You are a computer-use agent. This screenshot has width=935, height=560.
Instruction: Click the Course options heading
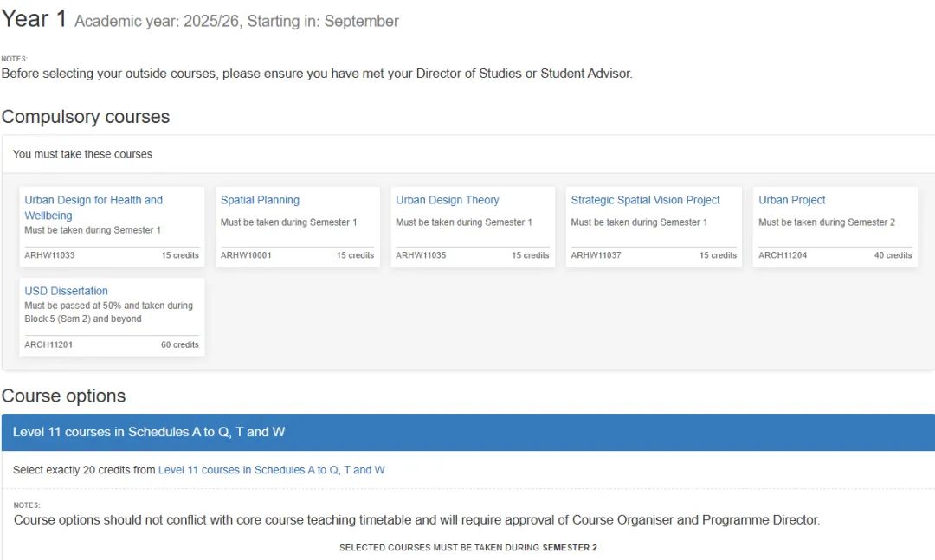point(63,396)
